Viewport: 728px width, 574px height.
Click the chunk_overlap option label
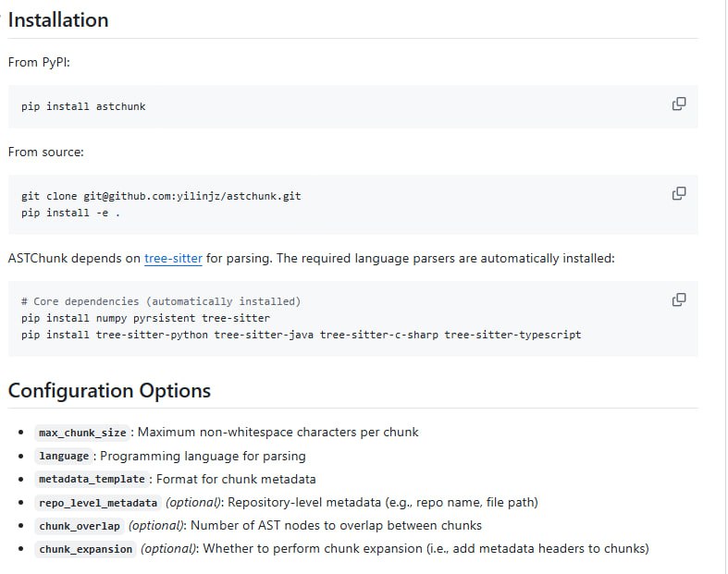[80, 526]
